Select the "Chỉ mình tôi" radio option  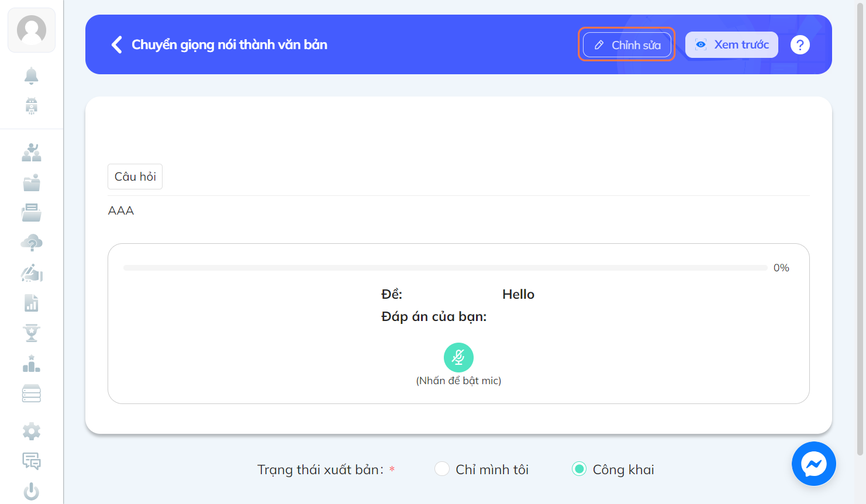coord(442,469)
